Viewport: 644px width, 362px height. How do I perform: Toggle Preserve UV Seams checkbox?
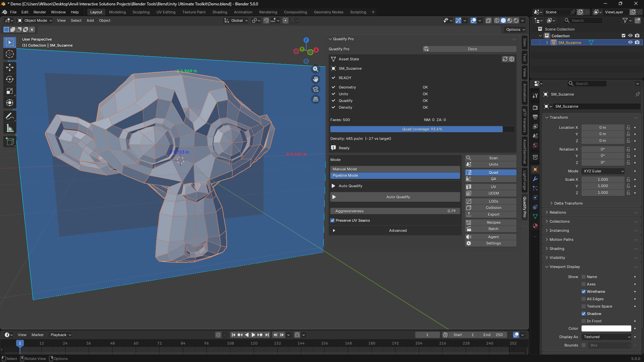coord(332,220)
